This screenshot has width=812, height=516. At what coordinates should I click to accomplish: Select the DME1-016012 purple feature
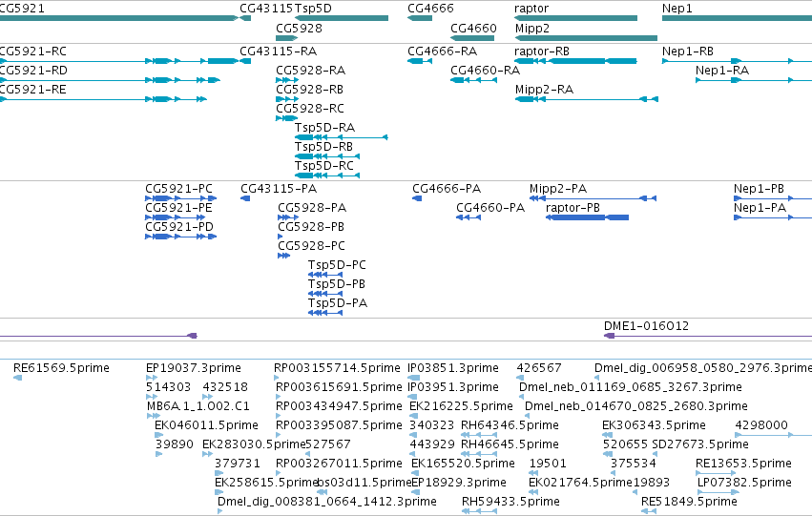click(x=708, y=336)
